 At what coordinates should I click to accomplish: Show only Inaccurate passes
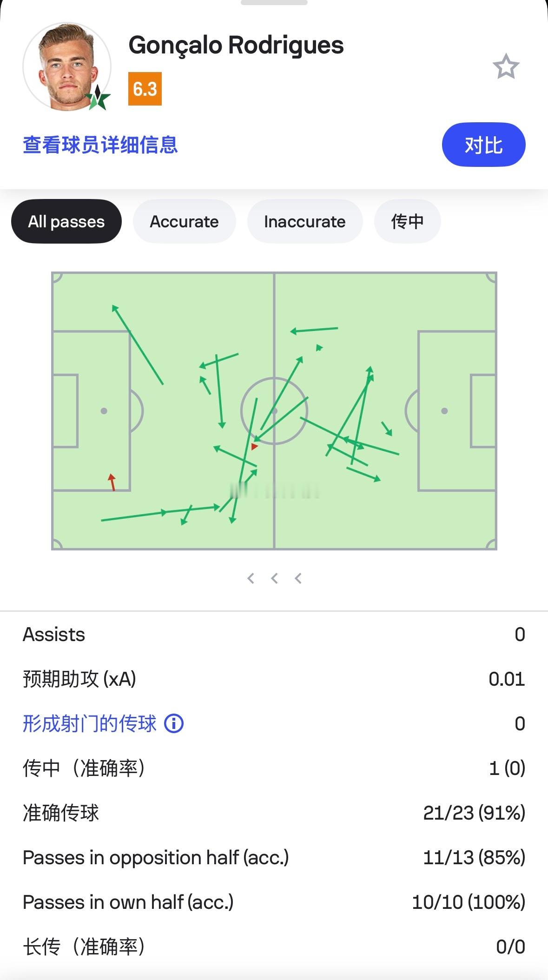304,221
